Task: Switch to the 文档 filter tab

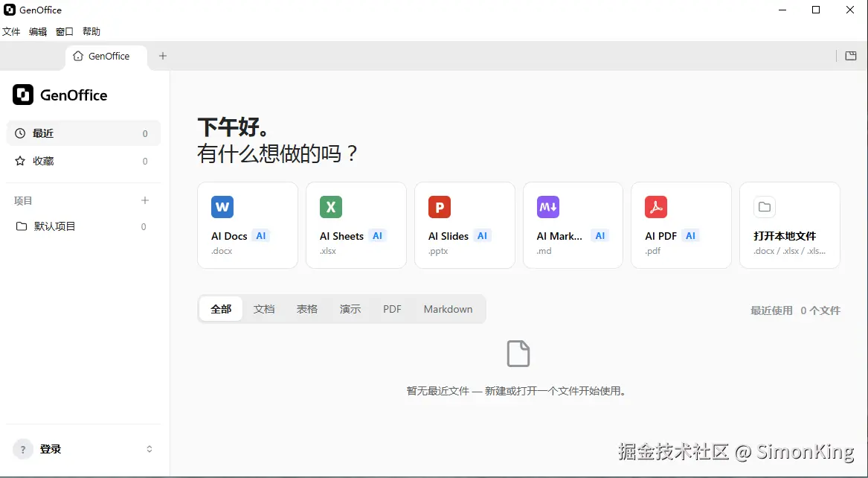Action: coord(264,309)
